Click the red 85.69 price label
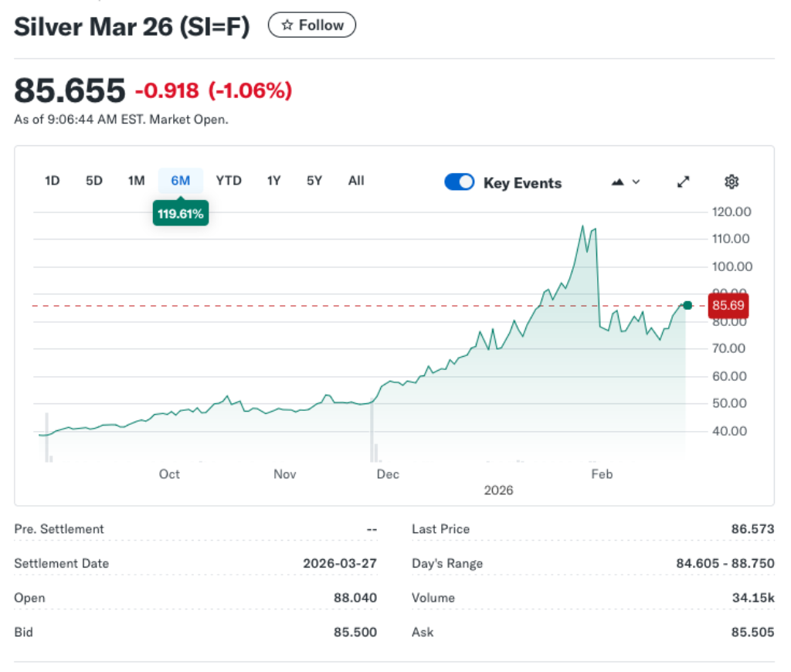 (x=728, y=306)
